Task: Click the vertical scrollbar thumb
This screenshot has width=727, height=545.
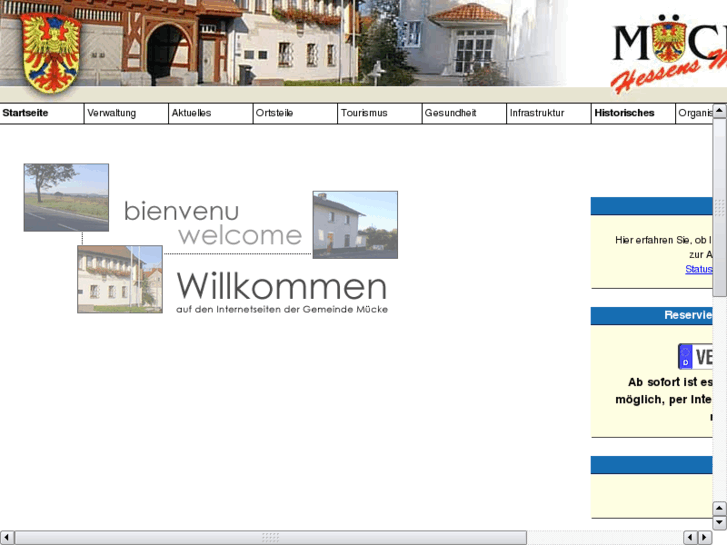Action: pos(719,207)
